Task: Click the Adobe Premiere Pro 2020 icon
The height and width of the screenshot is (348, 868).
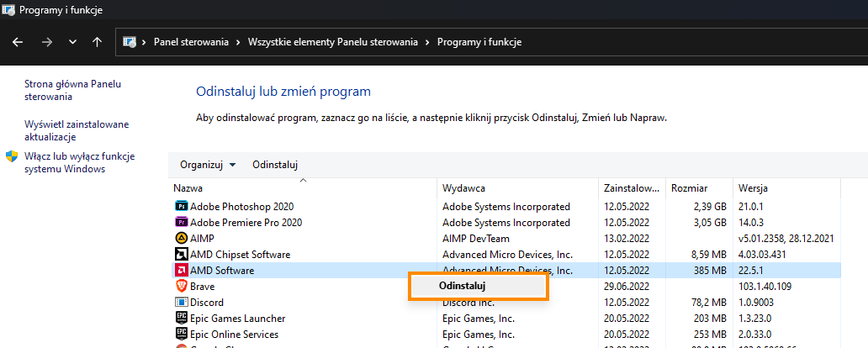Action: tap(181, 223)
